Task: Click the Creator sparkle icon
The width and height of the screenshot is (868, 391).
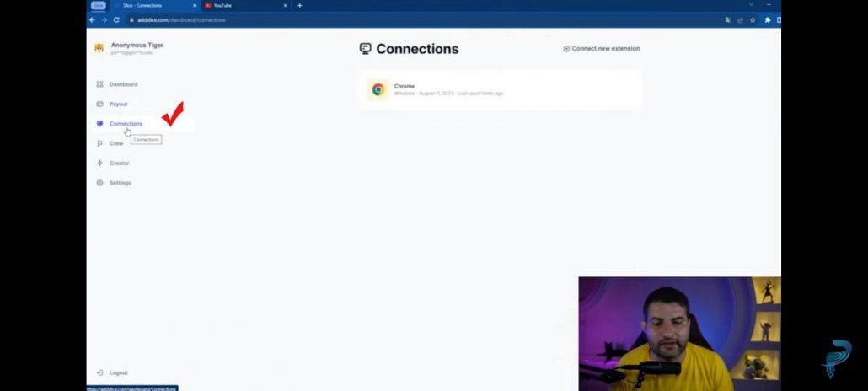Action: point(99,163)
